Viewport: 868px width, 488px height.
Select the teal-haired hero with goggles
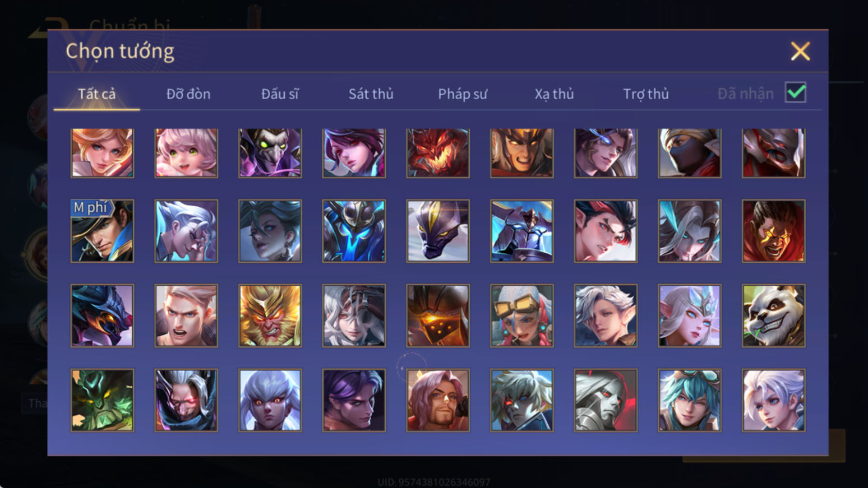click(x=689, y=400)
